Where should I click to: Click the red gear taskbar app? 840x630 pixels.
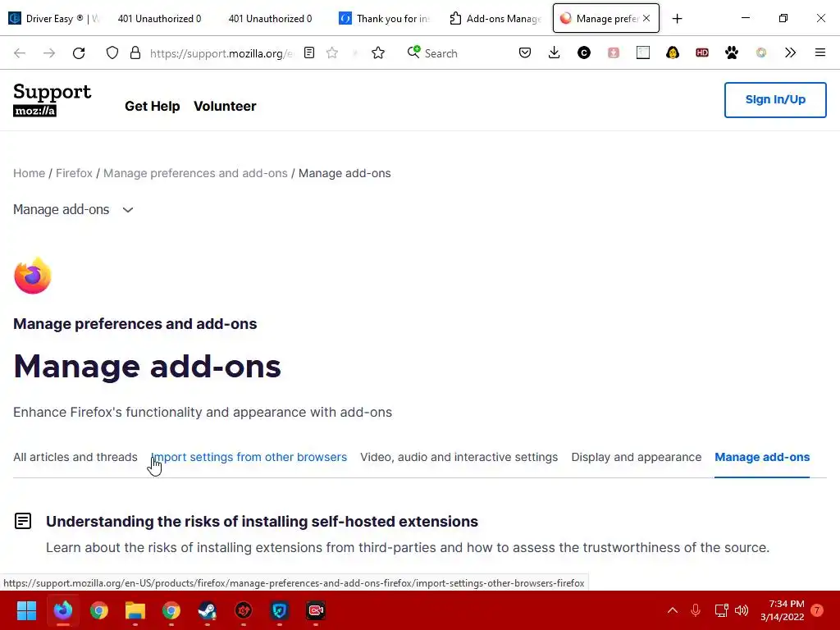(243, 610)
